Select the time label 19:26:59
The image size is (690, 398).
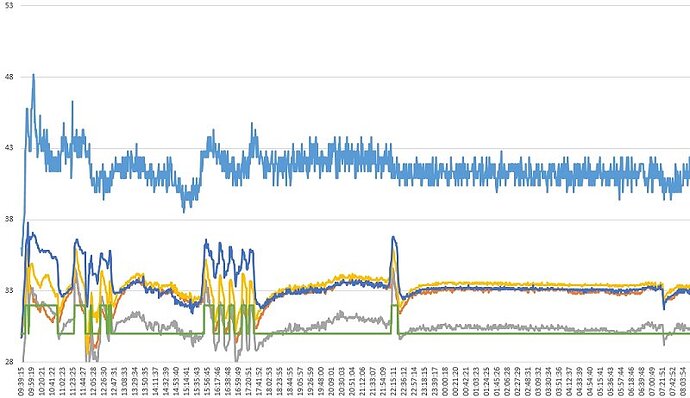tap(311, 382)
